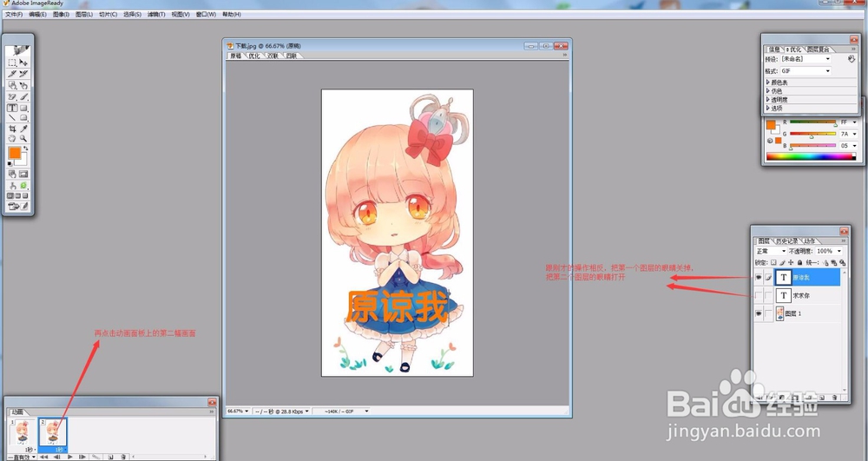868x461 pixels.
Task: Toggle link box for 图层 1
Action: point(768,313)
